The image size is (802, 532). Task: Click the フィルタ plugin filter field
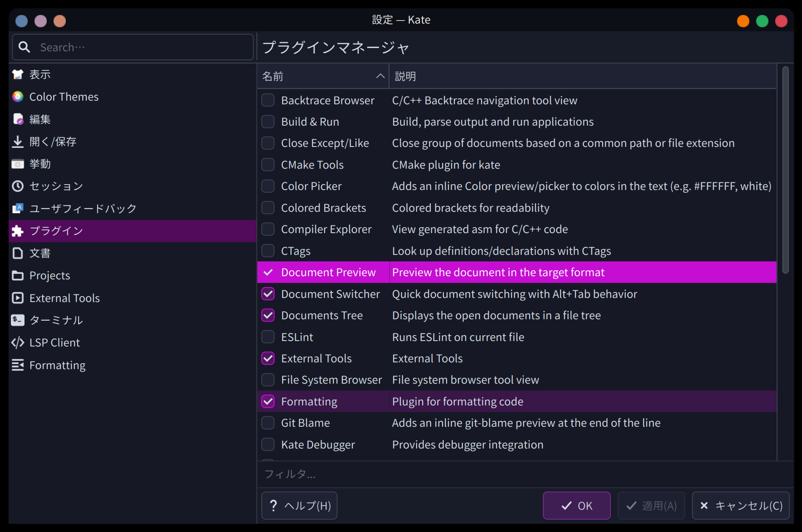click(526, 474)
